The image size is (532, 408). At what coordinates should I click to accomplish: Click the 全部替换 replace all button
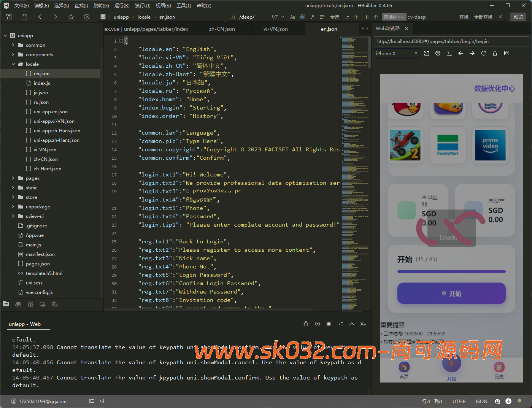coord(483,17)
